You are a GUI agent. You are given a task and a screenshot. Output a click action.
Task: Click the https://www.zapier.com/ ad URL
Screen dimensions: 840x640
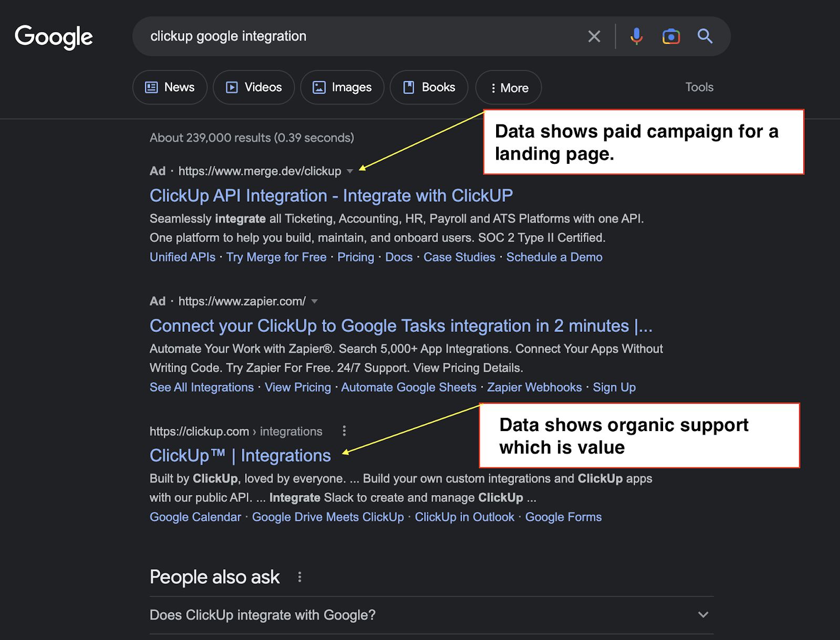coord(242,301)
